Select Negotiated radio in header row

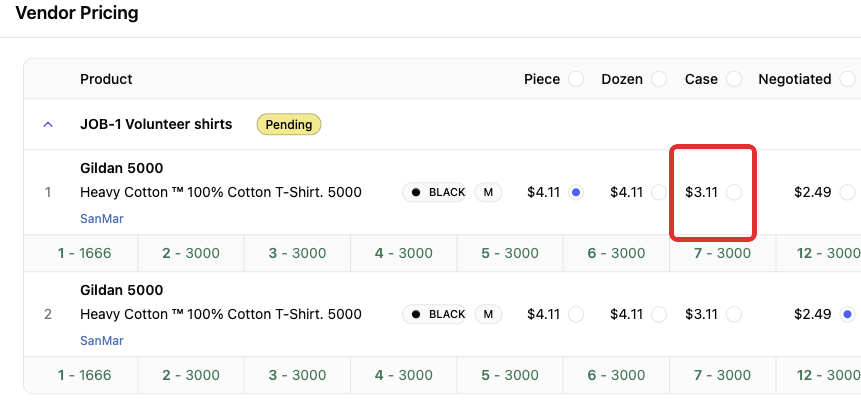click(x=848, y=79)
